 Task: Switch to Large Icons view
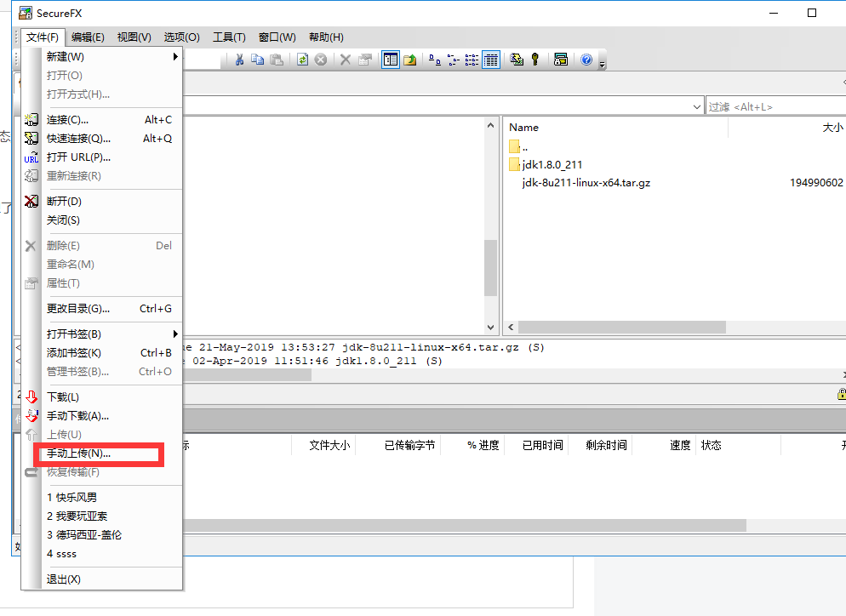434,60
